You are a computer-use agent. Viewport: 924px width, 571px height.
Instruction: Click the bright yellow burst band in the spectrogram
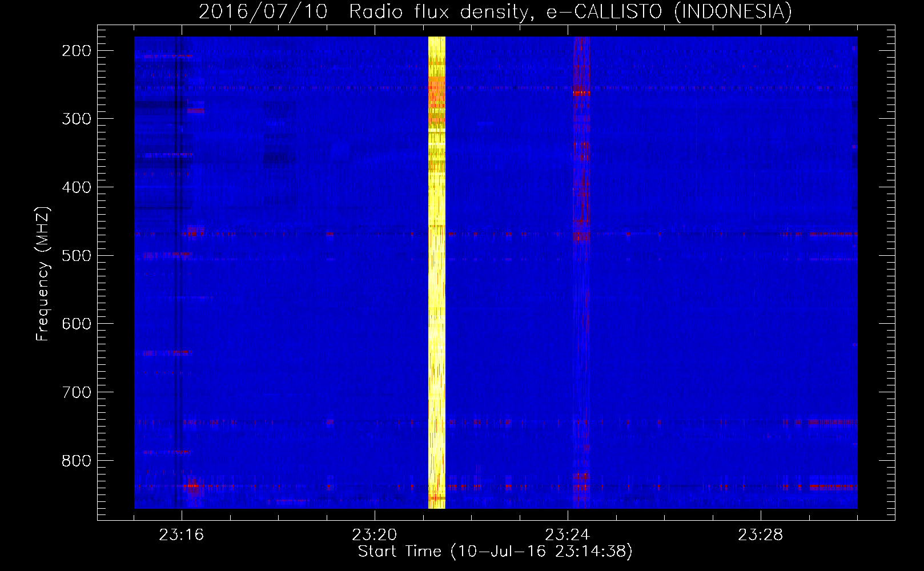point(436,272)
